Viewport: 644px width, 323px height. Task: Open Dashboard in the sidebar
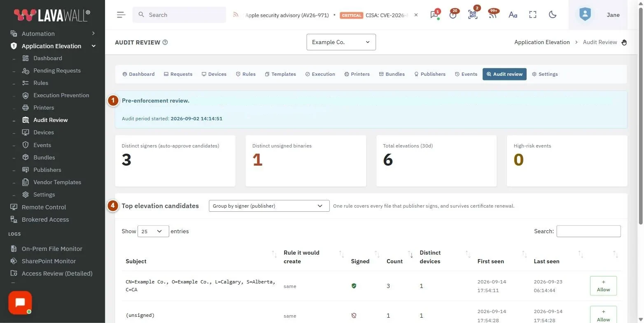(x=48, y=58)
